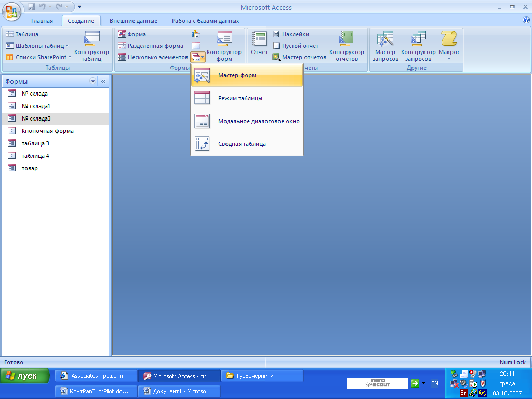Viewport: 532px width, 399px height.
Task: Open the Внешние данные tab
Action: click(134, 21)
